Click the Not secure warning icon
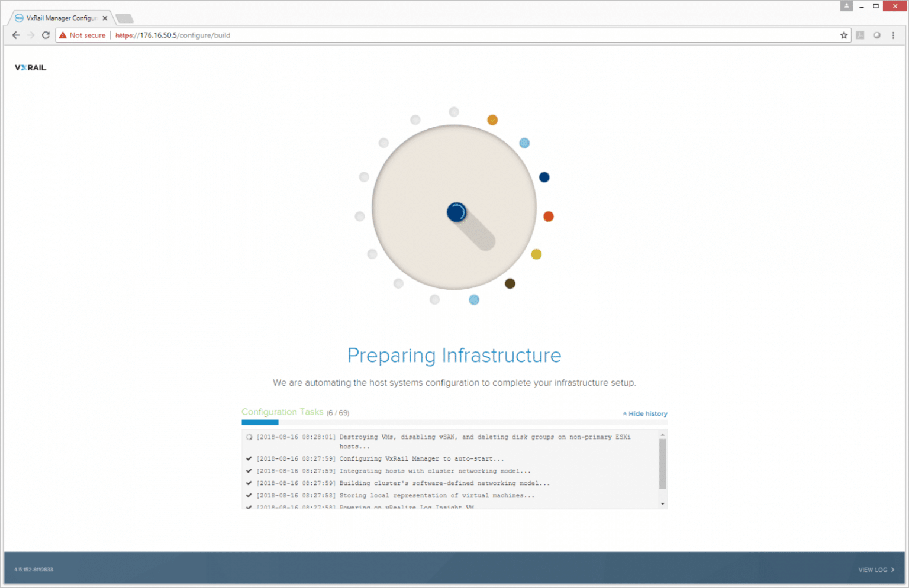This screenshot has width=909, height=588. point(63,35)
